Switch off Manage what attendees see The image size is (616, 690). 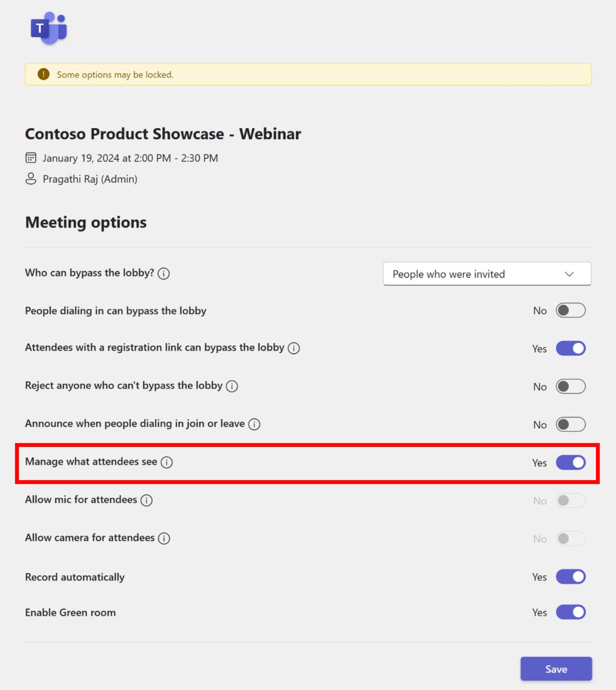[571, 463]
